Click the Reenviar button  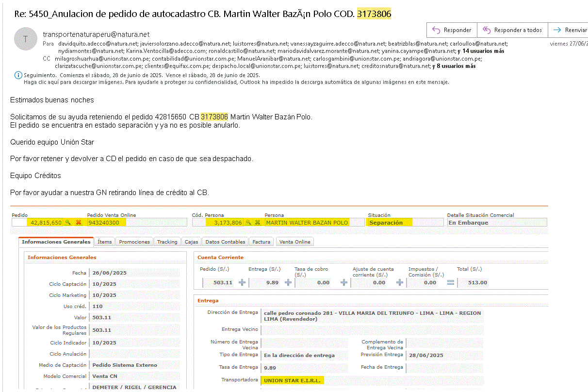tap(570, 30)
